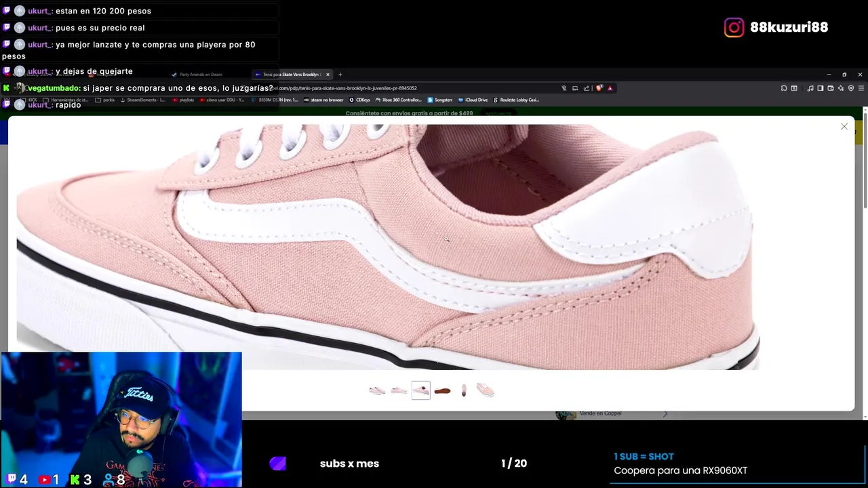
Task: Open a new browser tab
Action: pyautogui.click(x=340, y=75)
